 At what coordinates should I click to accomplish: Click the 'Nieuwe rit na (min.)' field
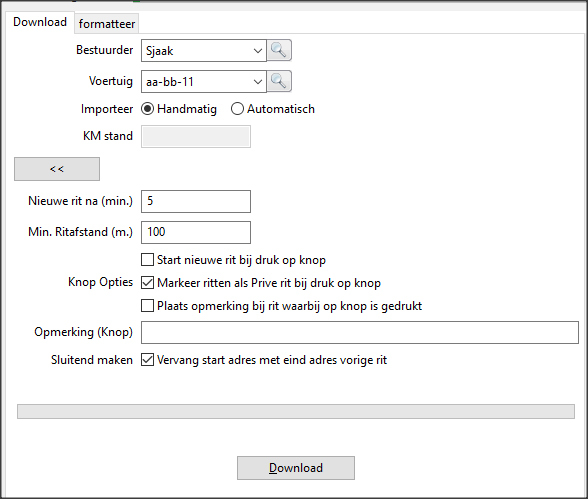pos(196,201)
